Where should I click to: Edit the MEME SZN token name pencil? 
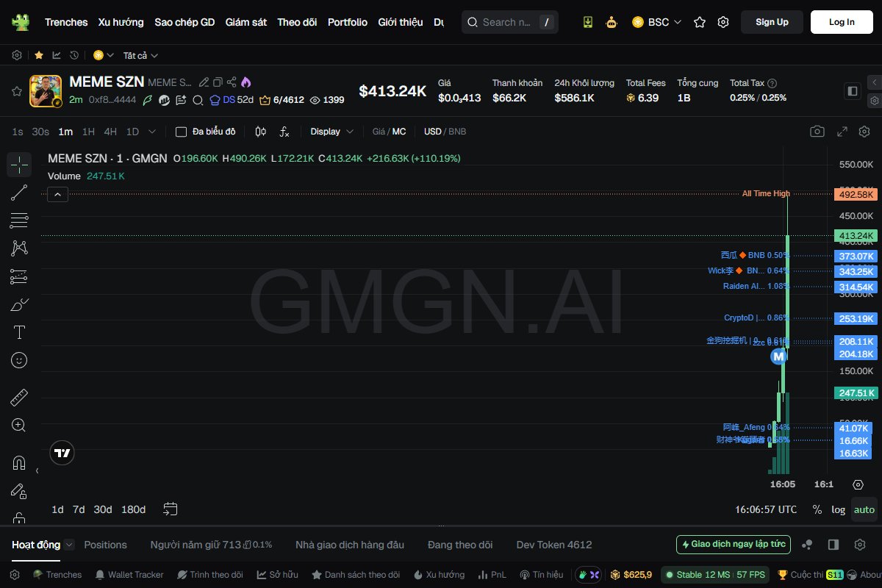coord(204,82)
